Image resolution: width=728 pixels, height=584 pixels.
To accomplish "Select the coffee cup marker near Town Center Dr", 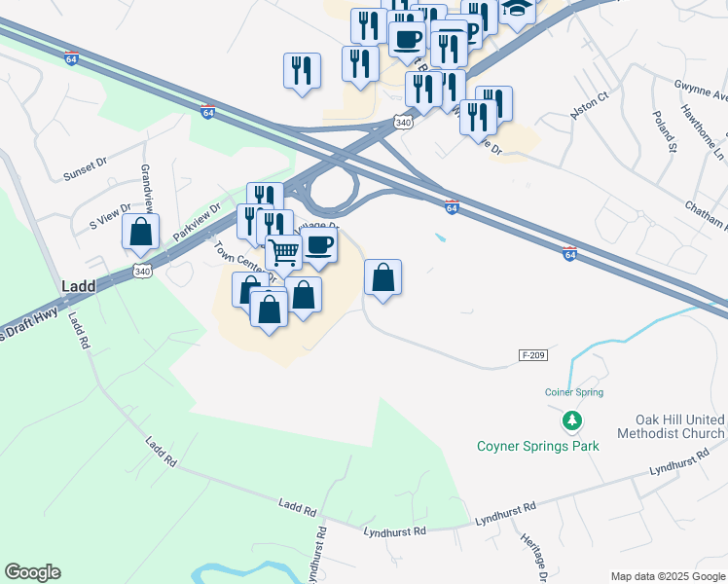I will coord(320,246).
